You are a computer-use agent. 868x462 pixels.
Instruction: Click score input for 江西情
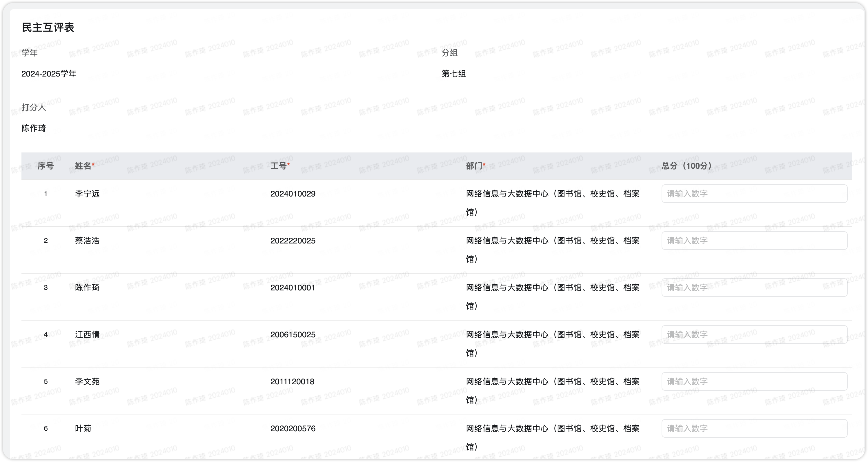pos(754,335)
